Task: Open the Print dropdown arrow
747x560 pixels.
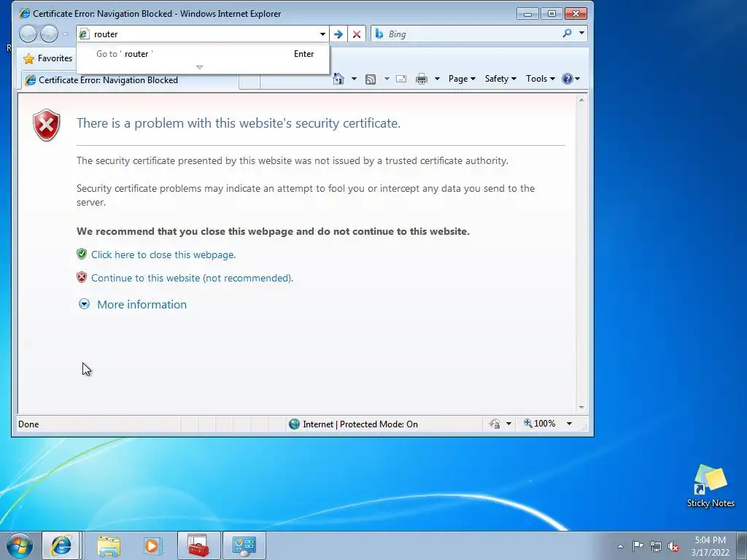Action: (437, 79)
